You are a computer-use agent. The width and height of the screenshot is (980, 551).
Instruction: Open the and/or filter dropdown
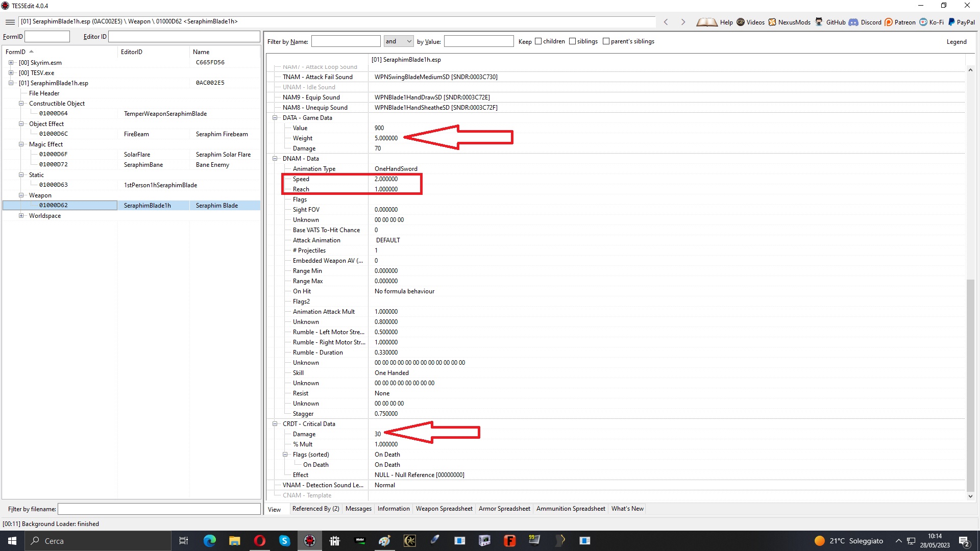click(x=398, y=41)
